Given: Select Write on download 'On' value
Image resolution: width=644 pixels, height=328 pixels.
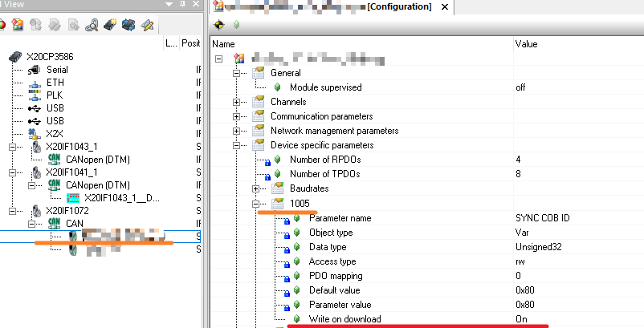Looking at the screenshot, I should tap(522, 319).
